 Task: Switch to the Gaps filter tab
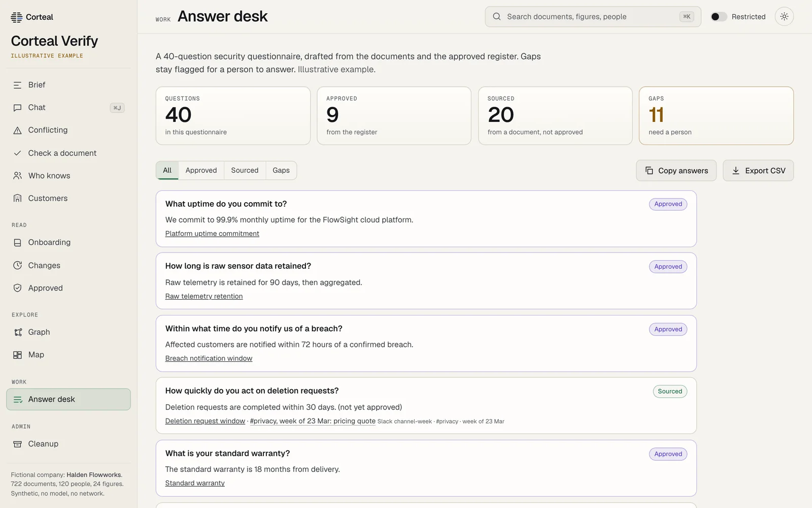pyautogui.click(x=281, y=171)
